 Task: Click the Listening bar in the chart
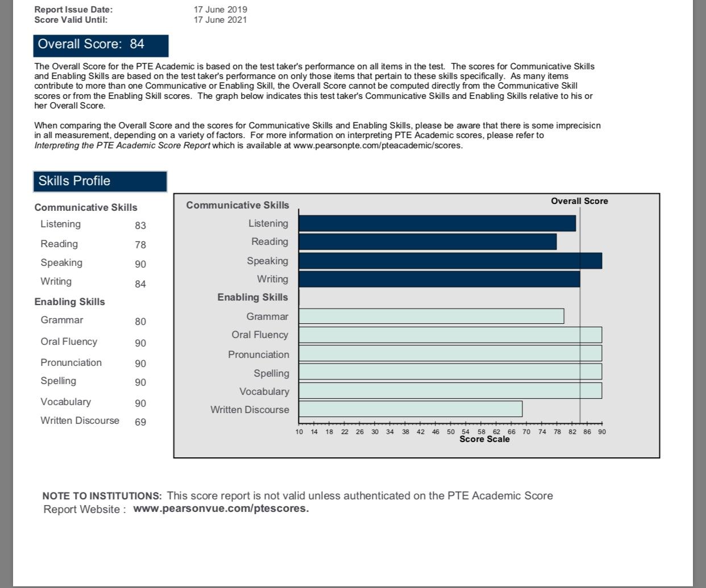click(437, 223)
